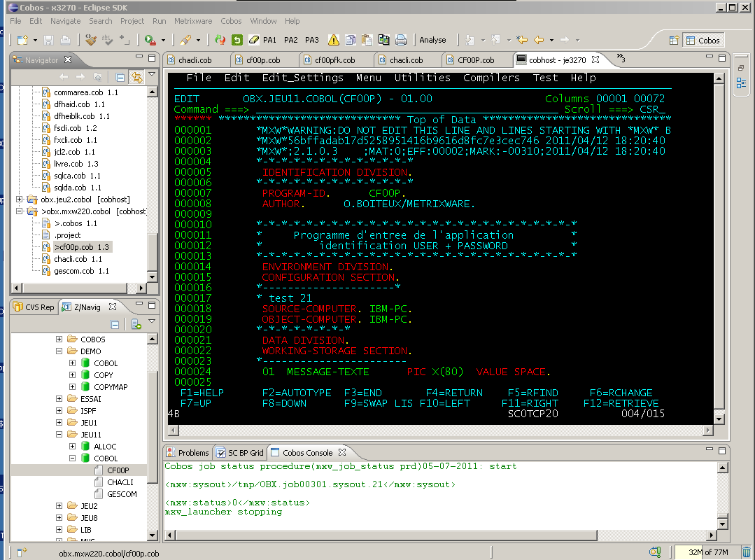Open the Z/Navig view menu triangle
This screenshot has width=755, height=560.
click(152, 321)
